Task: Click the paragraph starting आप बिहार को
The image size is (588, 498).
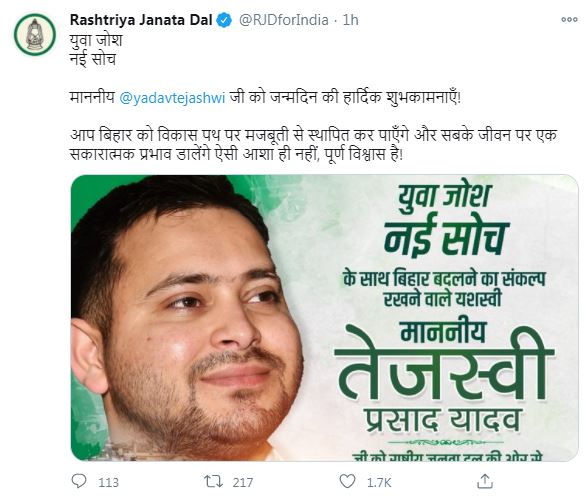Action: pyautogui.click(x=314, y=145)
